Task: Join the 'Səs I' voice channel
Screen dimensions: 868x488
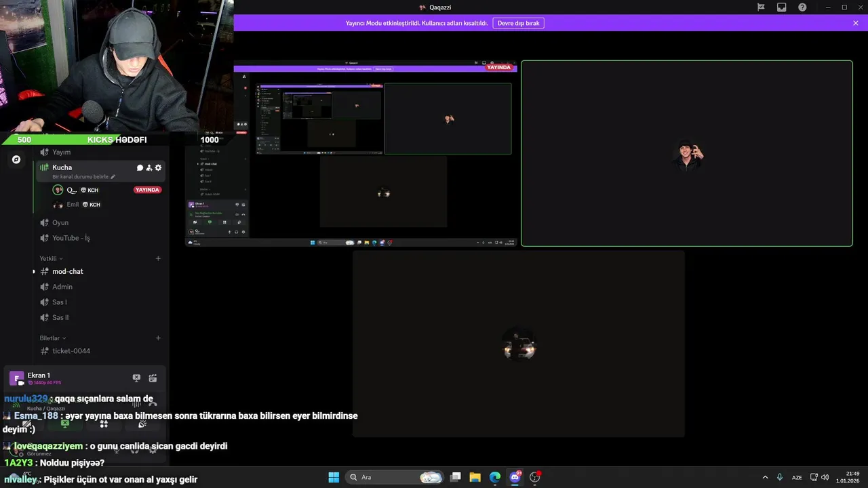Action: click(x=102, y=302)
